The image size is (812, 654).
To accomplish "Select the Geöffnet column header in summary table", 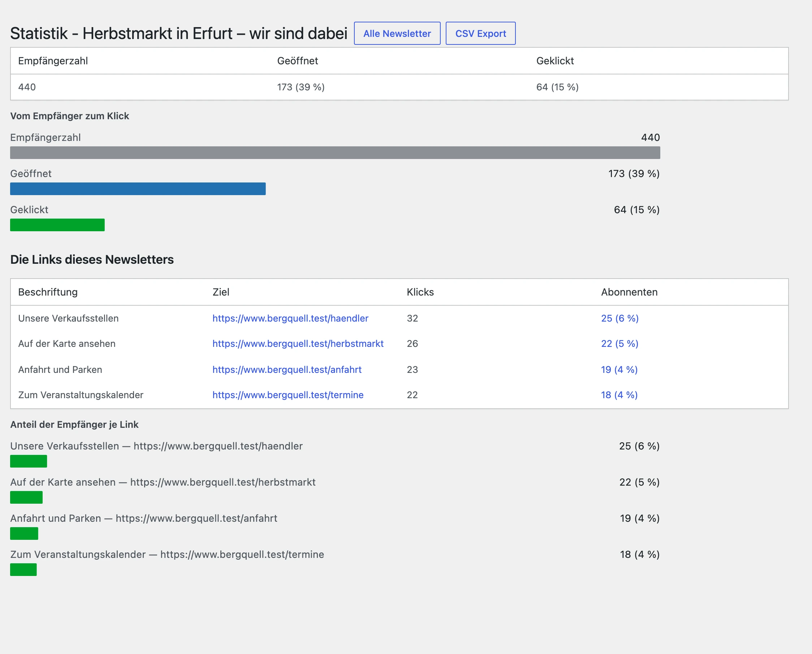I will [x=298, y=61].
